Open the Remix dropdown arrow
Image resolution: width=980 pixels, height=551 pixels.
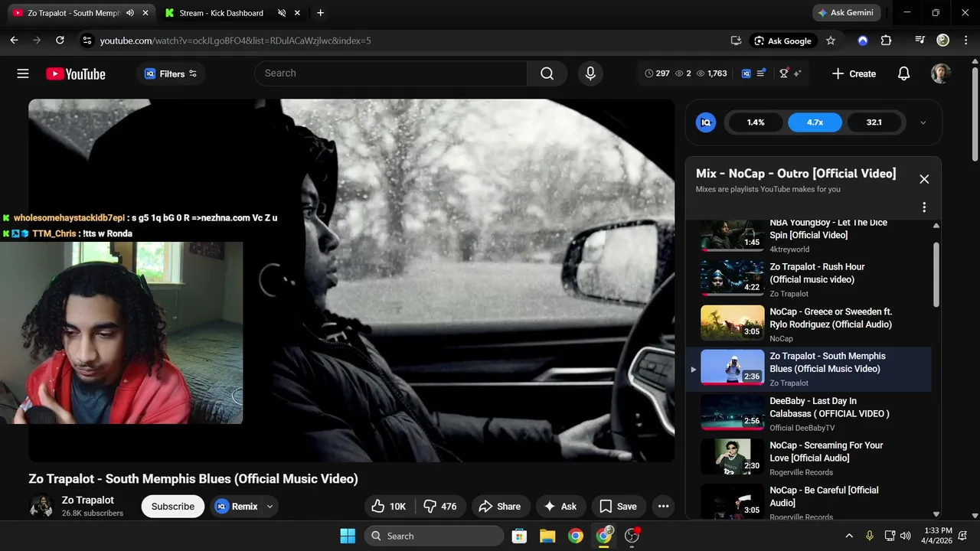[269, 506]
